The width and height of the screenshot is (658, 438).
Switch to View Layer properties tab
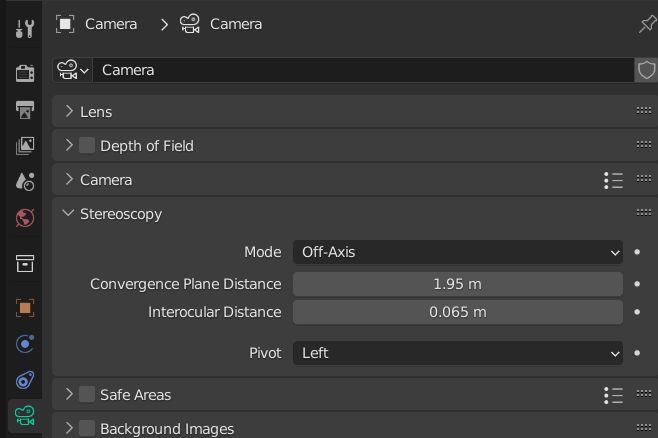pos(25,145)
